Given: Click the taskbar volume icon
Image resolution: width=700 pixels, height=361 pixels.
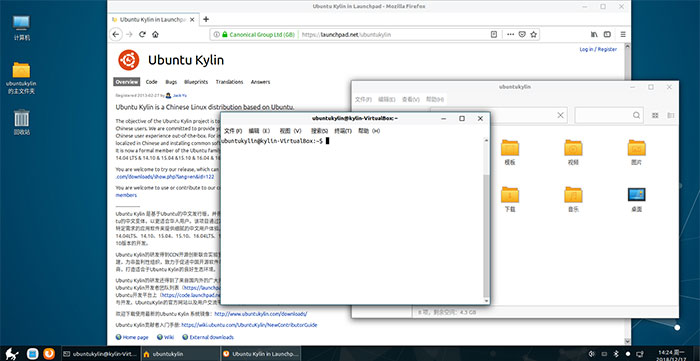Looking at the screenshot, I should click(x=592, y=353).
